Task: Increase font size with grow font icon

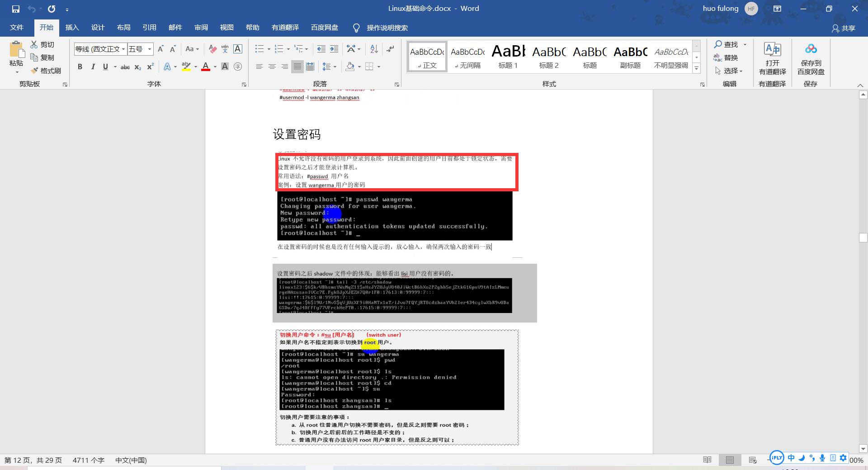Action: tap(160, 49)
